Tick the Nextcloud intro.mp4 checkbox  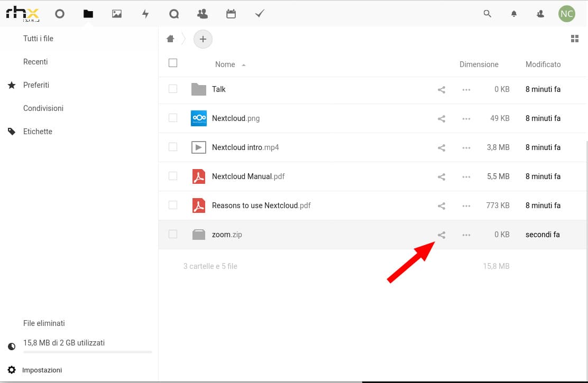tap(173, 147)
